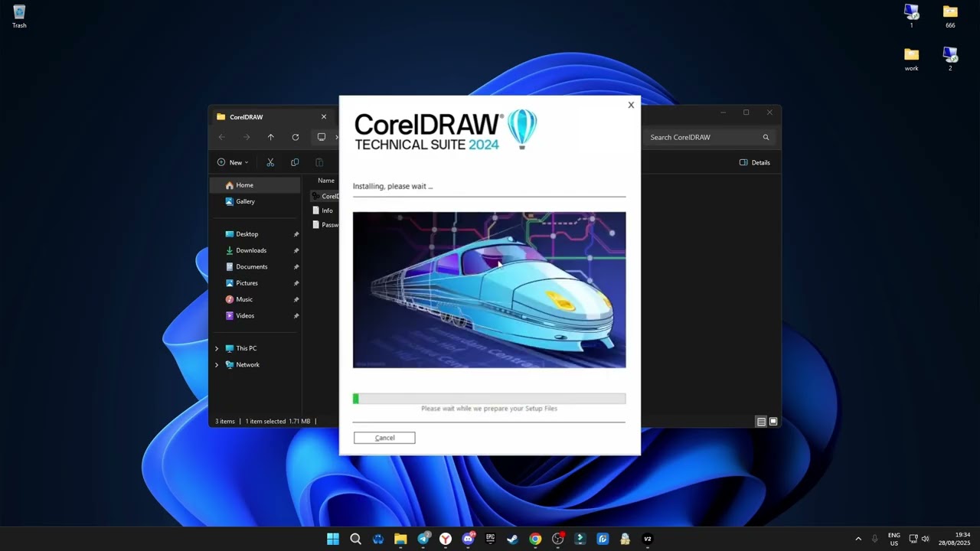Open Downloads in Explorer quick access
980x551 pixels.
pos(251,250)
